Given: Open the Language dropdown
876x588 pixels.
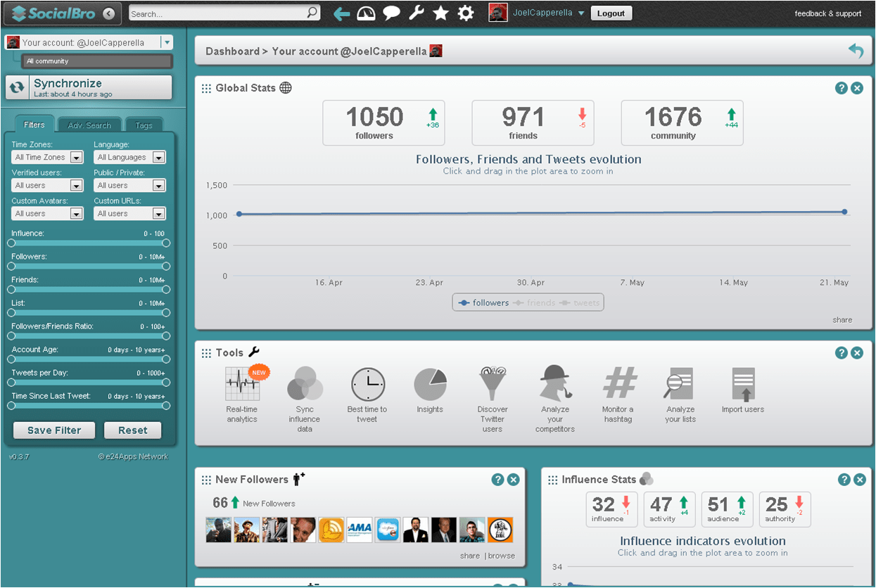Looking at the screenshot, I should 130,158.
